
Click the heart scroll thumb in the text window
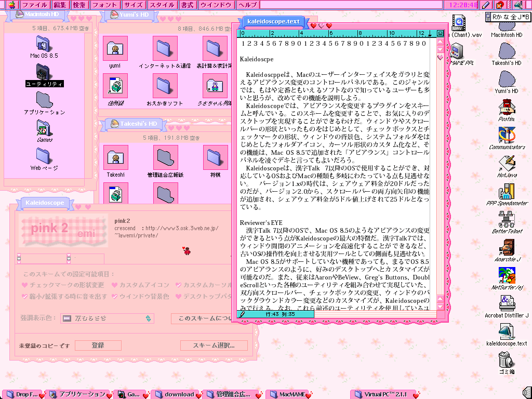(x=440, y=57)
